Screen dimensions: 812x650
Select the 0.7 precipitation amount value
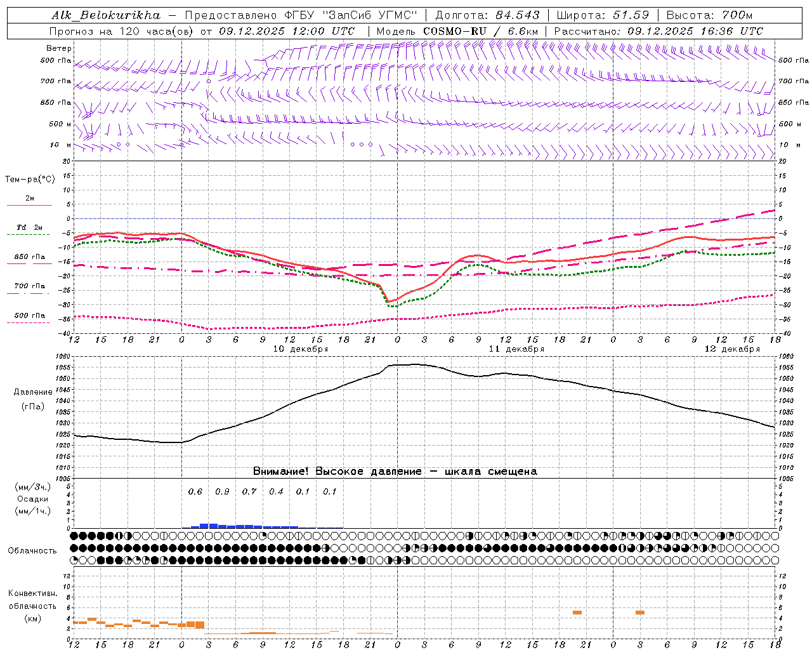pos(249,492)
